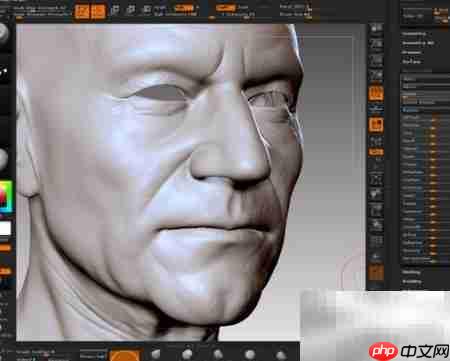450x361 pixels.
Task: Click the orange button directly below white swatch
Action: (5, 248)
